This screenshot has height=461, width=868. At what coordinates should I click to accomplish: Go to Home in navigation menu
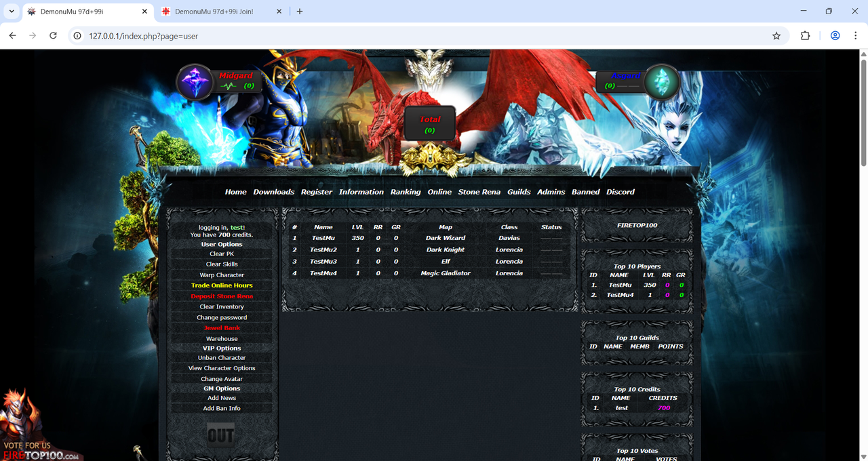236,192
